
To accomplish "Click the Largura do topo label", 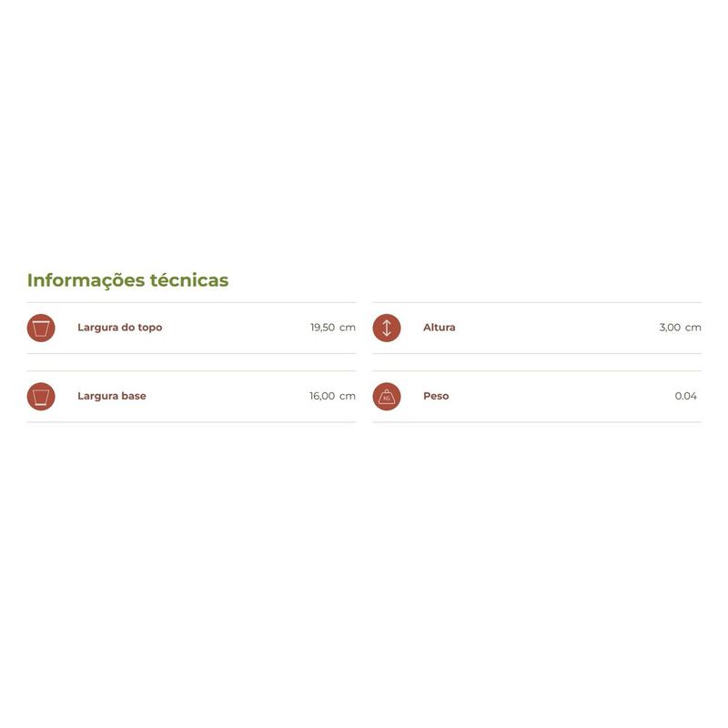I will (119, 328).
